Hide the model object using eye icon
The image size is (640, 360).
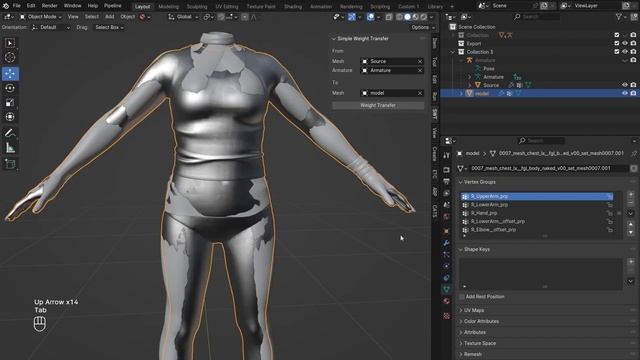625,93
